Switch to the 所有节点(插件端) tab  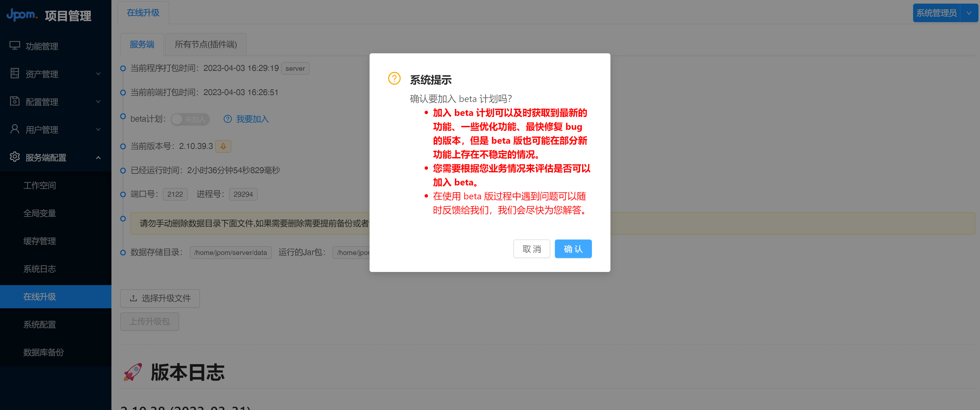coord(205,44)
